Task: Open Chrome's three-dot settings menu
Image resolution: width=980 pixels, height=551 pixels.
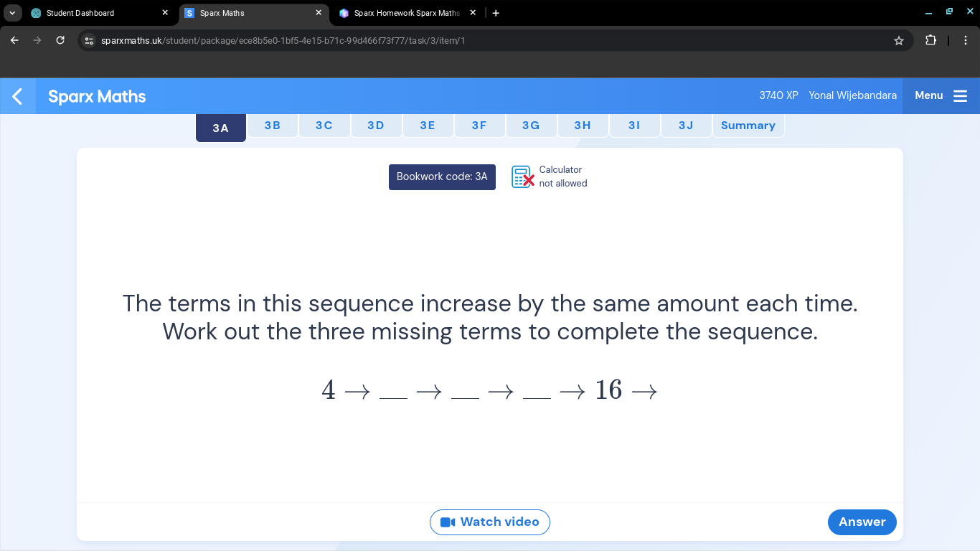Action: (x=966, y=41)
